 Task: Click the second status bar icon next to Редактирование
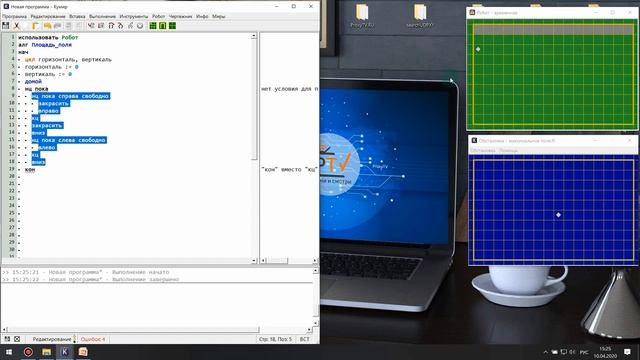pyautogui.click(x=17, y=339)
